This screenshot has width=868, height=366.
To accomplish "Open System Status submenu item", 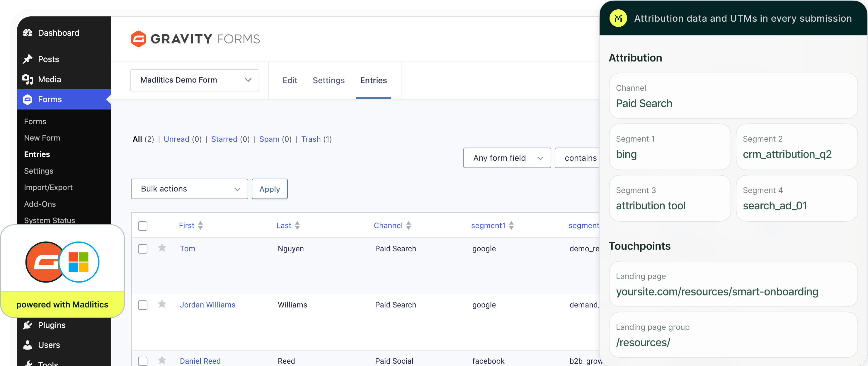I will (50, 220).
